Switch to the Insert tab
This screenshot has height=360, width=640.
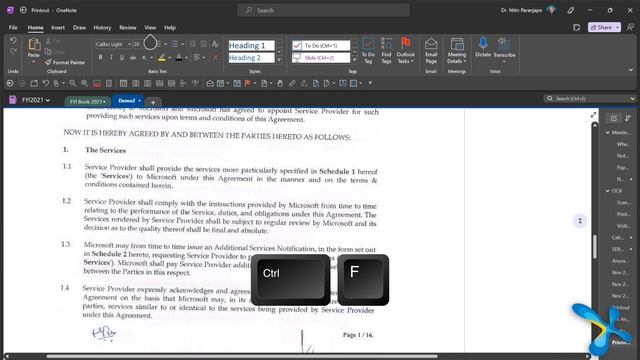click(x=58, y=28)
